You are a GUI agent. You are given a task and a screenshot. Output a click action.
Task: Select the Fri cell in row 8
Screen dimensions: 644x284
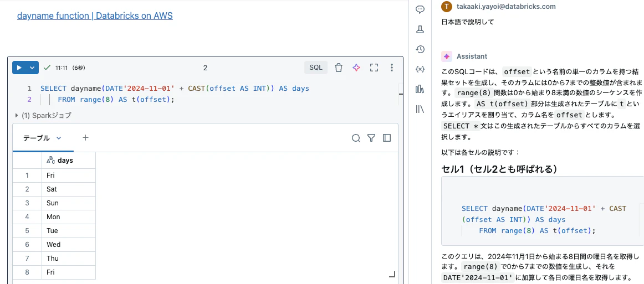click(69, 272)
